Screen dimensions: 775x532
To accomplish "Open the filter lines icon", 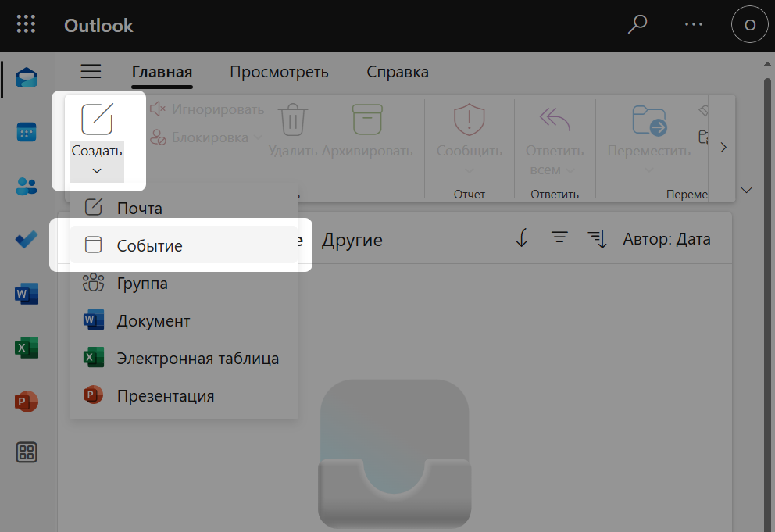I will [x=559, y=239].
